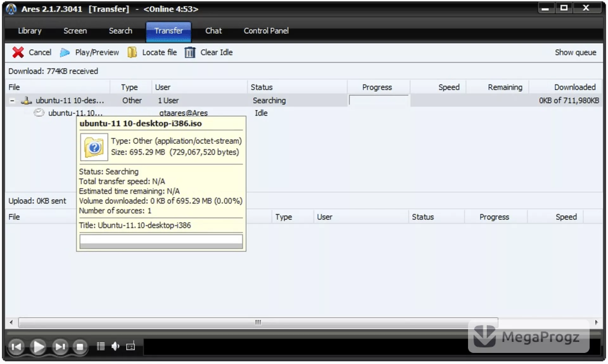Click the Ares logo in title bar
Screen dimensions: 608x364
pyautogui.click(x=11, y=9)
